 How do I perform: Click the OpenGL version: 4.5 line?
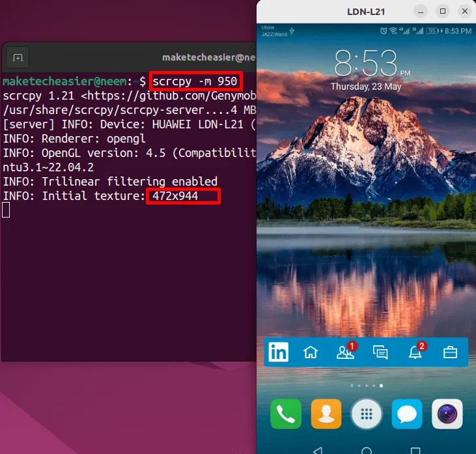[130, 153]
